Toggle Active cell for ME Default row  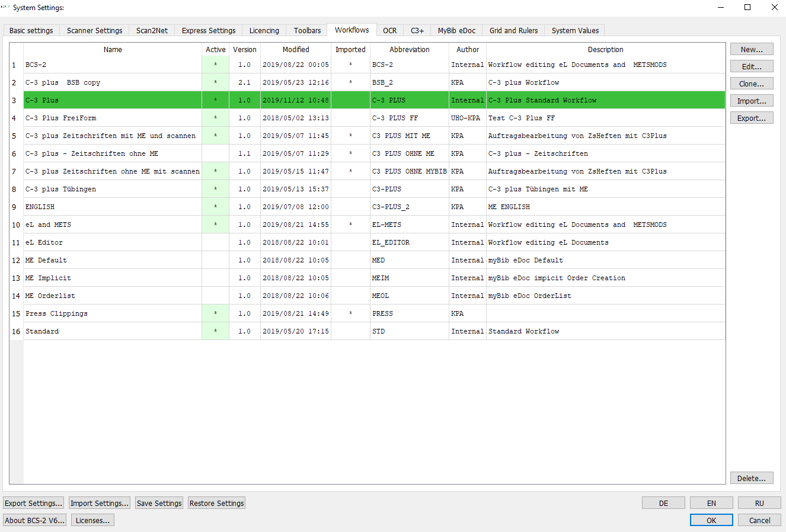(x=215, y=260)
